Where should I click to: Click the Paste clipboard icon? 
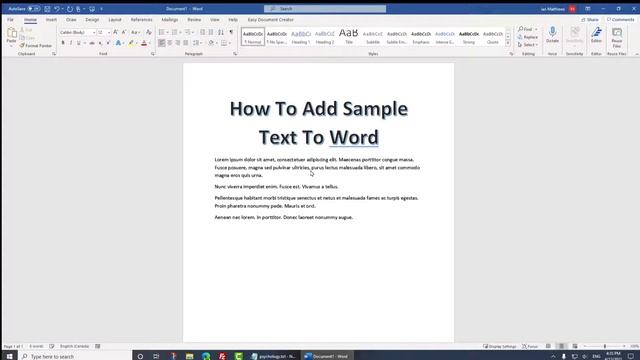coord(11,33)
